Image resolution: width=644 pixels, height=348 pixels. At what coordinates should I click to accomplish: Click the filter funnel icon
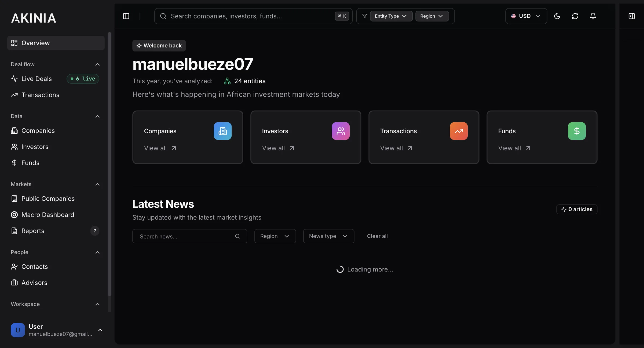click(364, 16)
